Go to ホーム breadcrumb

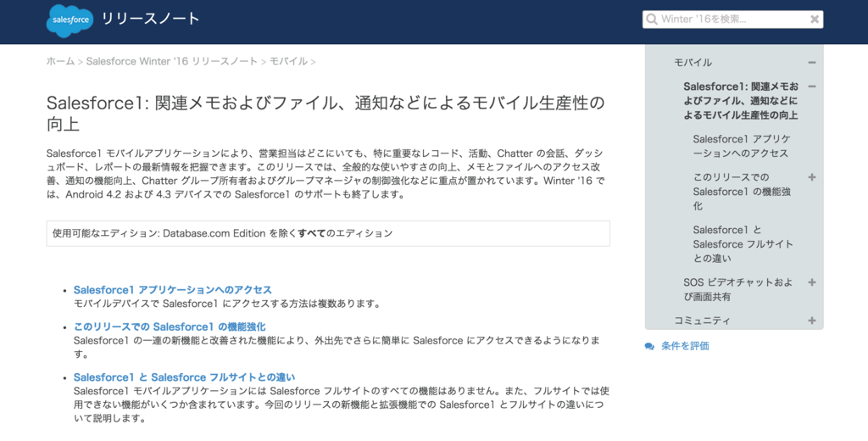coord(60,62)
